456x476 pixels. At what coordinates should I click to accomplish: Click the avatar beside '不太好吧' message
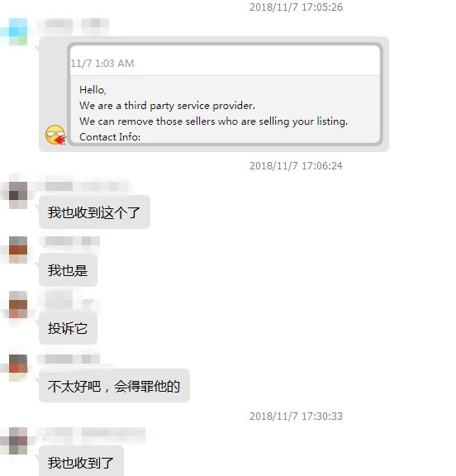point(18,368)
